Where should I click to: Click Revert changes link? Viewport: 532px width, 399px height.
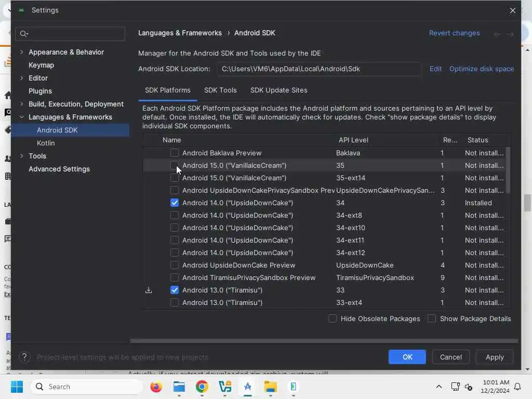[x=454, y=33]
